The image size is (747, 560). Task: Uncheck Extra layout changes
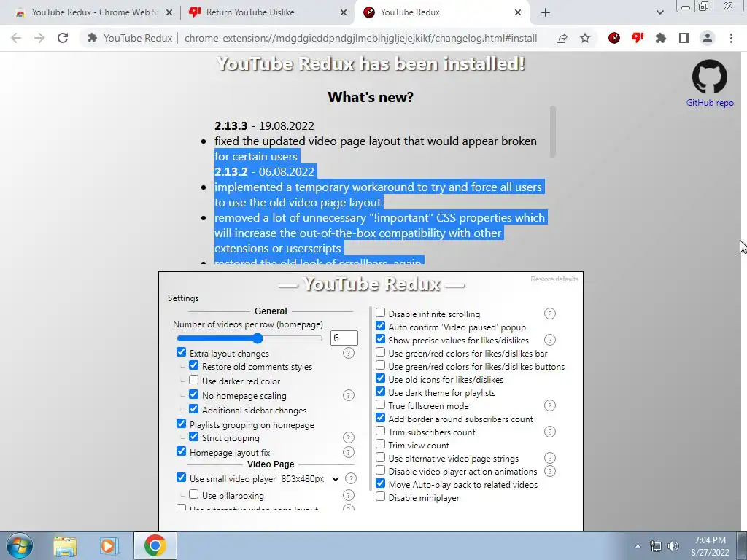coord(181,352)
